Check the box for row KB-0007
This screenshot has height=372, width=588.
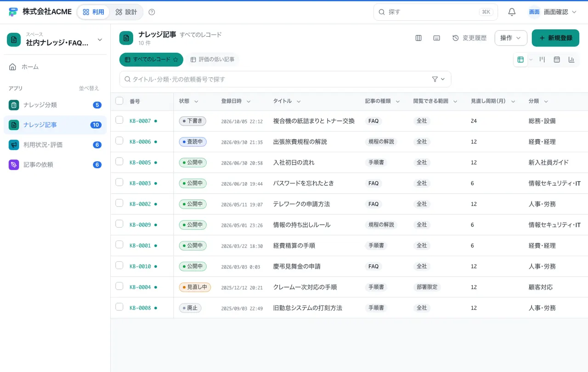119,120
